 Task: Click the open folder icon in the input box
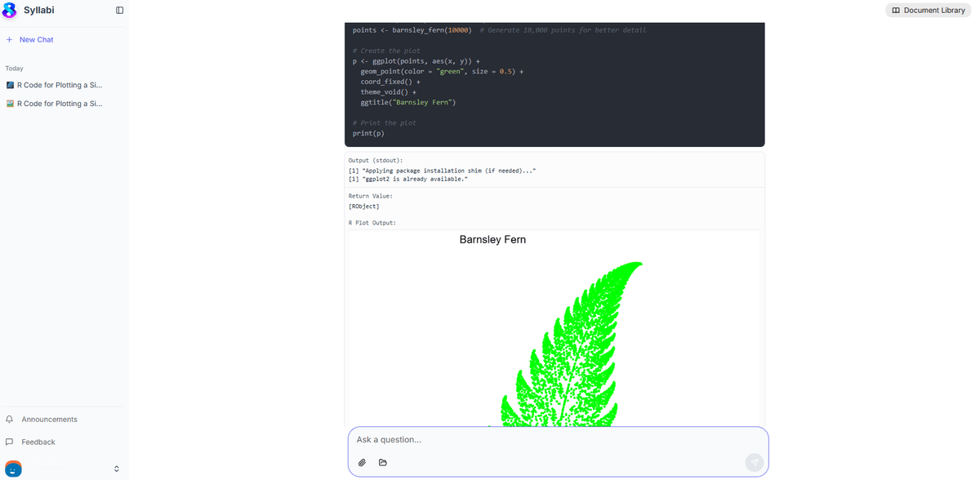[383, 463]
